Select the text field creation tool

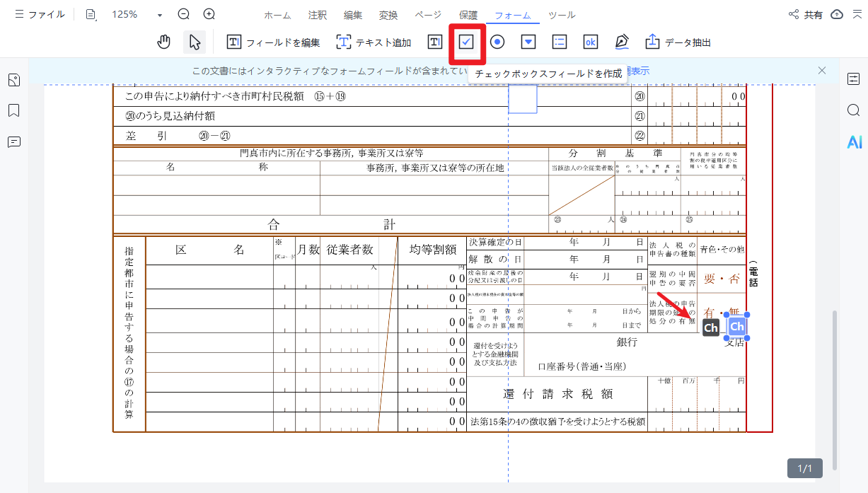(x=434, y=42)
